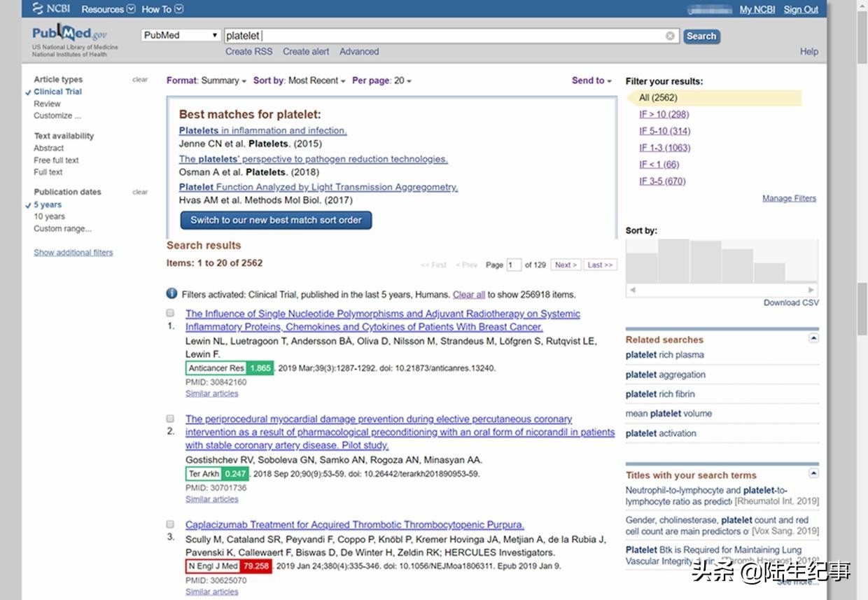Image resolution: width=868 pixels, height=600 pixels.
Task: Select the IF > 10 (298) filter
Action: (664, 114)
